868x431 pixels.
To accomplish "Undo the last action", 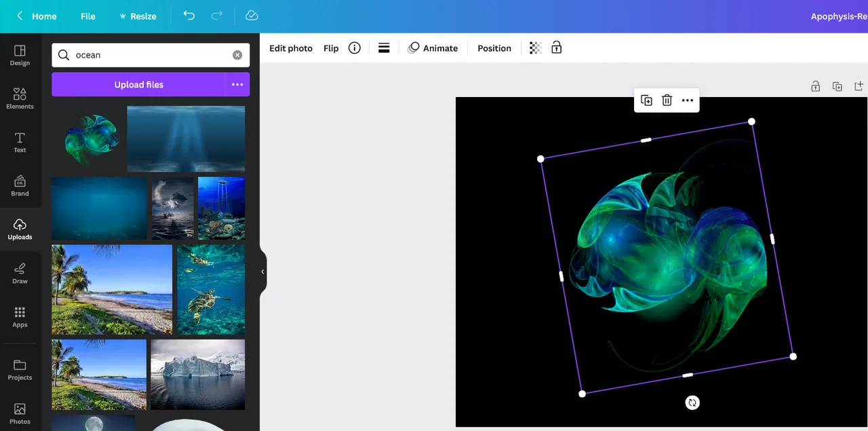I will [x=189, y=16].
